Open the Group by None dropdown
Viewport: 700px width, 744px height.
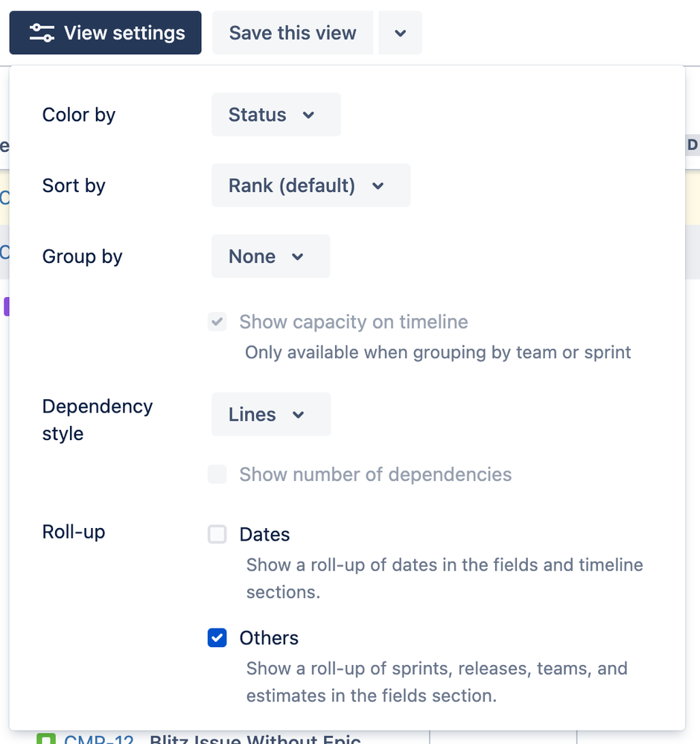click(270, 256)
